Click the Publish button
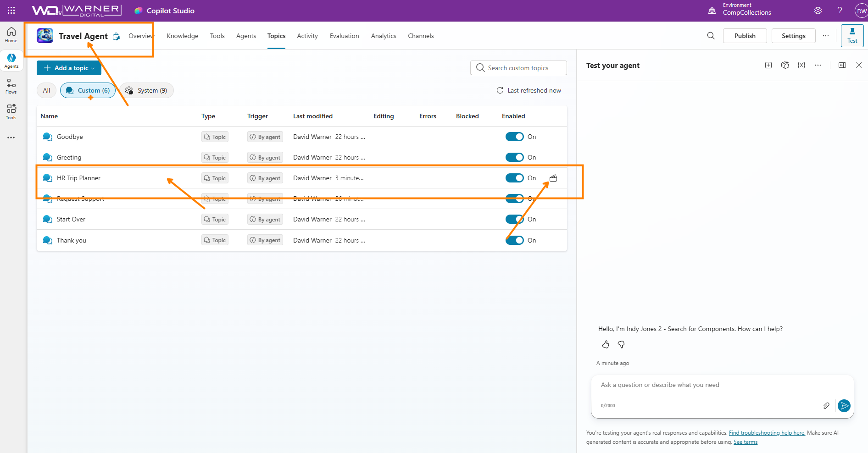The image size is (868, 453). 745,36
